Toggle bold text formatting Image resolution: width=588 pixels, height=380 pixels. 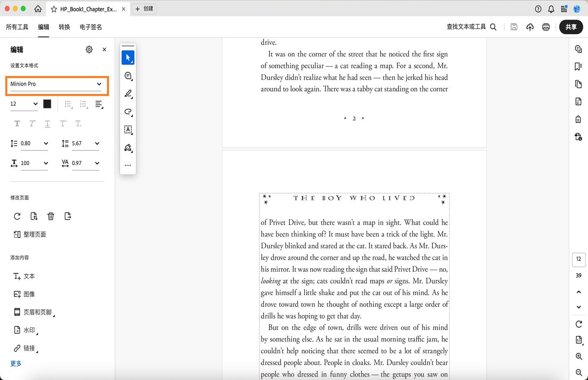pos(17,124)
